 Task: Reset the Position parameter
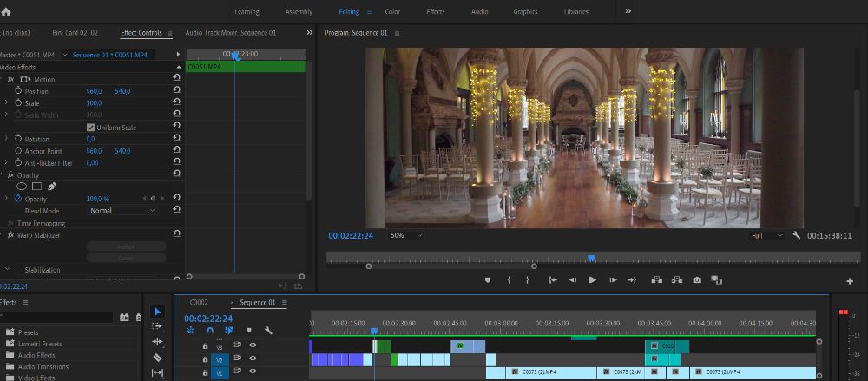click(176, 91)
